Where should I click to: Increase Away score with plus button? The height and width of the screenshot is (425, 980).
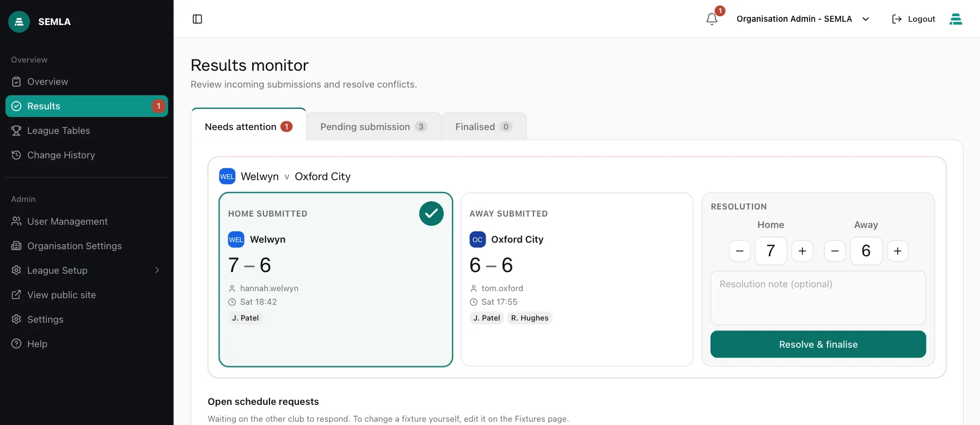[898, 251]
